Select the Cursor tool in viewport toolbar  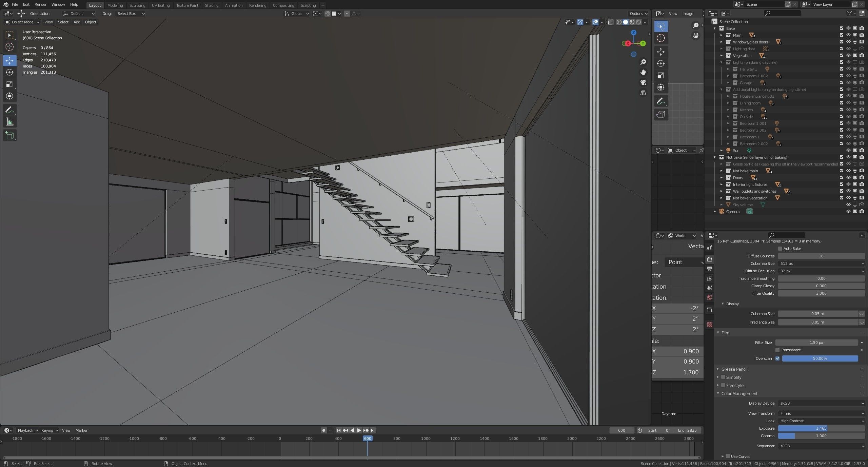click(x=9, y=47)
